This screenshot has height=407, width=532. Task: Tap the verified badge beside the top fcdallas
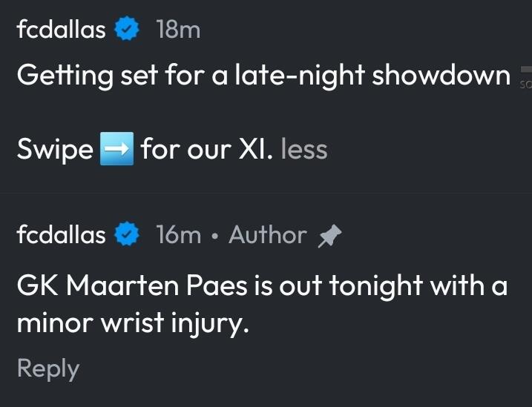click(128, 30)
